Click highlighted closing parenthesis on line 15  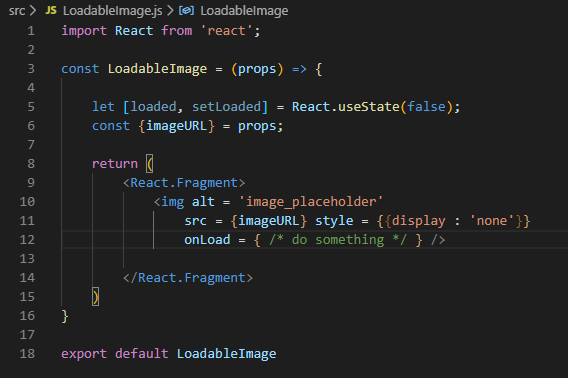pos(96,297)
